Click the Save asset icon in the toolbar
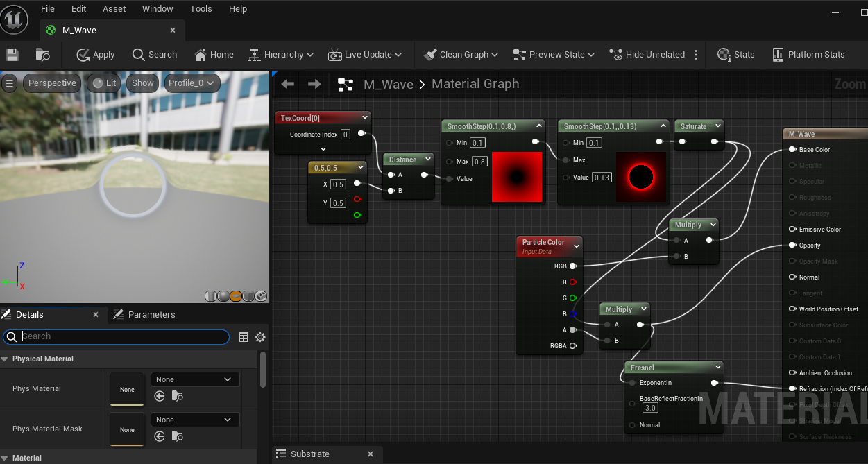The height and width of the screenshot is (464, 868). pos(12,55)
